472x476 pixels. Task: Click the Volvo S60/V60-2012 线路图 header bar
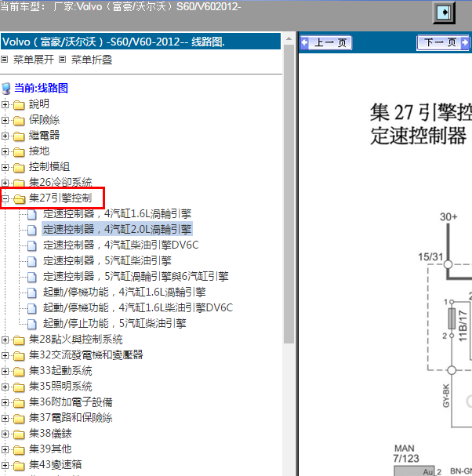pyautogui.click(x=141, y=42)
